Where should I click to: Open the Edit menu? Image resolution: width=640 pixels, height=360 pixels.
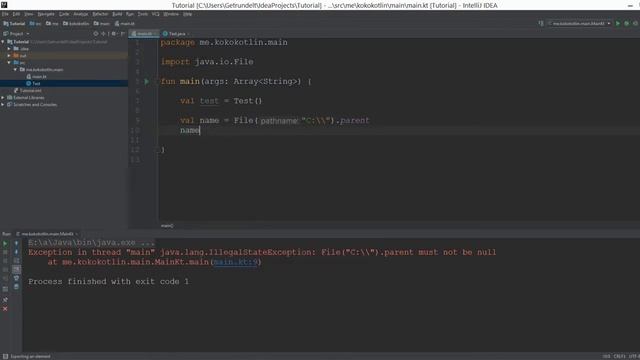16,14
